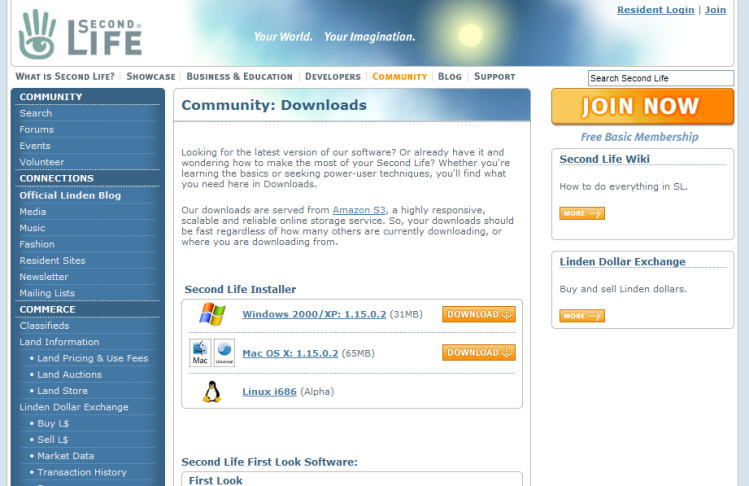Open Land Pricing & Use Fees

click(x=93, y=358)
